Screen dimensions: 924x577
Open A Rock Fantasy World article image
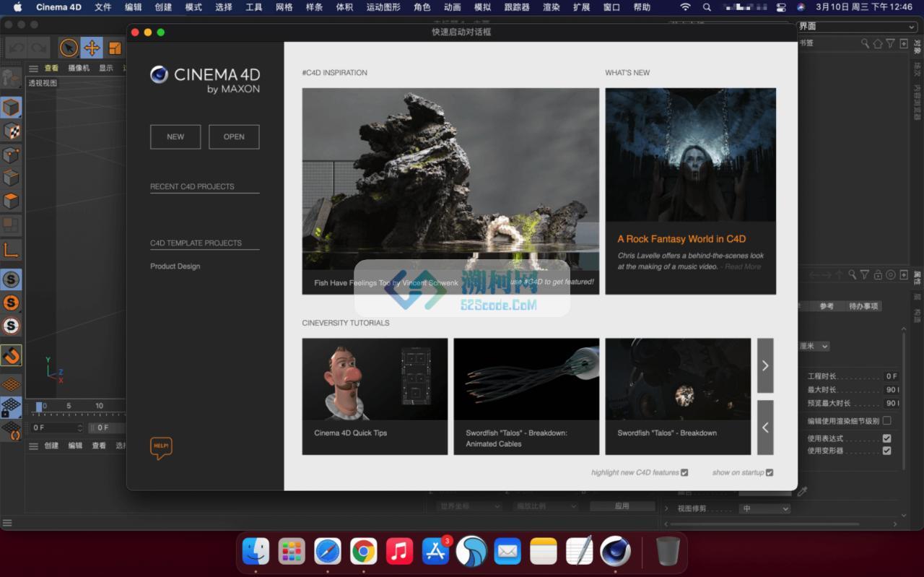pos(691,155)
